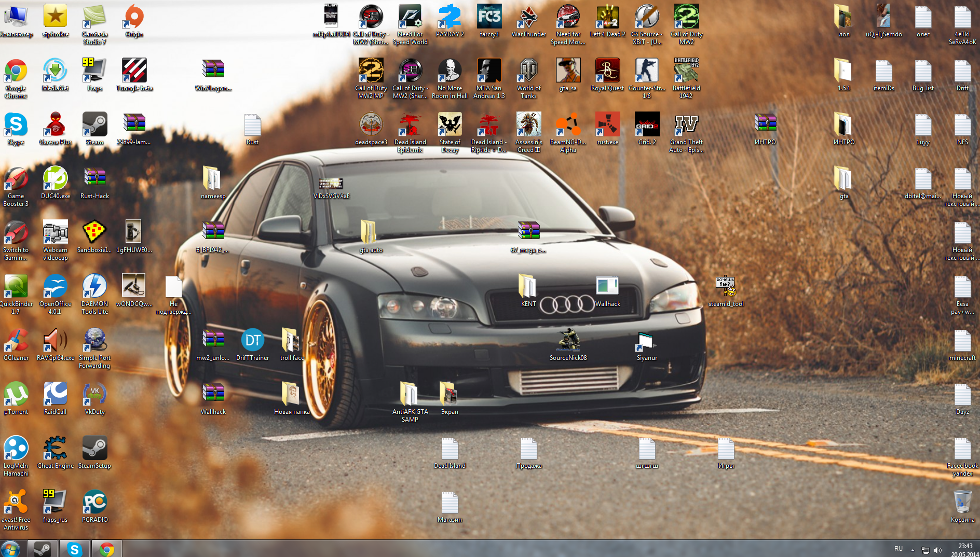Click Chrome taskbar button
980x557 pixels.
107,549
